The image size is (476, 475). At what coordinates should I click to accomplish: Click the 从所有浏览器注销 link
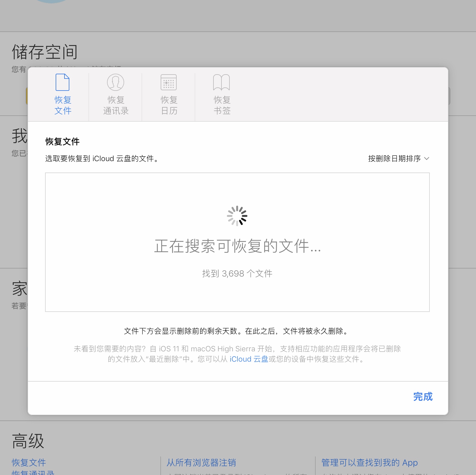coord(201,462)
